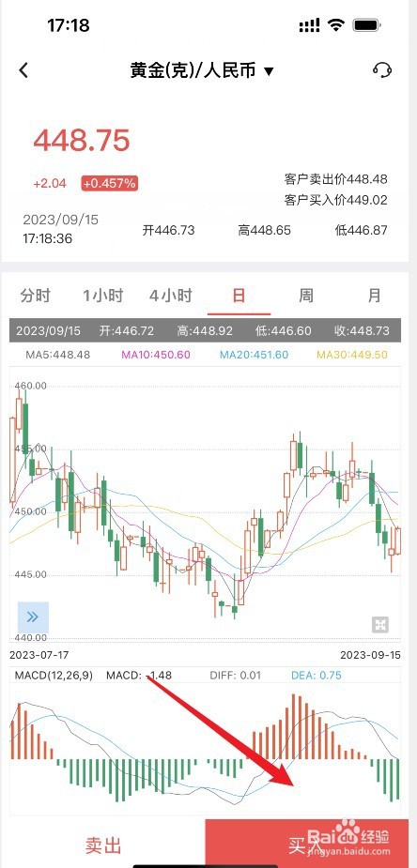Tap the MA5:448.48 indicator label
The image size is (417, 868).
point(58,355)
